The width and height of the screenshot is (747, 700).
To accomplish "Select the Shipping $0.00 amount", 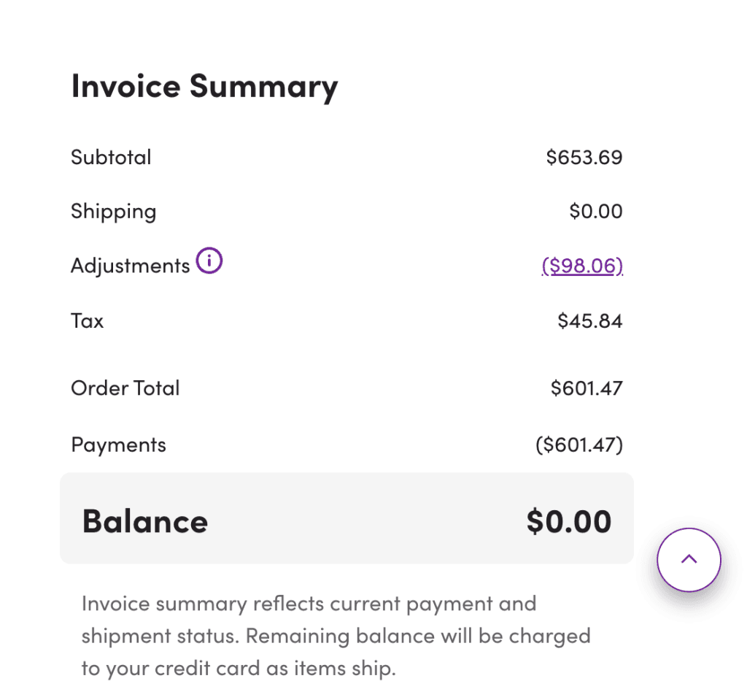I will pos(595,212).
